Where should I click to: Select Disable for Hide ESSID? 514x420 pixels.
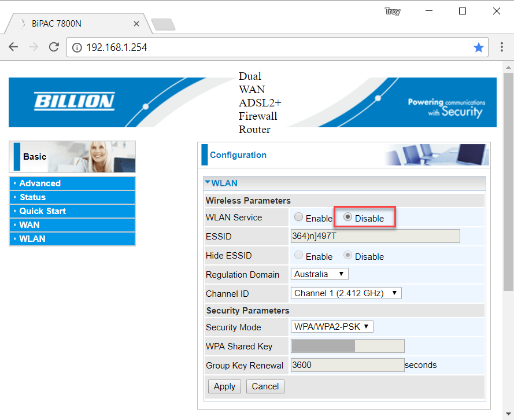click(x=349, y=255)
